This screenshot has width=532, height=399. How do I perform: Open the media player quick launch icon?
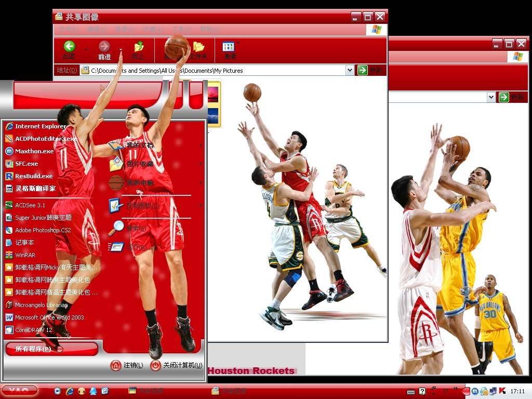[x=58, y=391]
